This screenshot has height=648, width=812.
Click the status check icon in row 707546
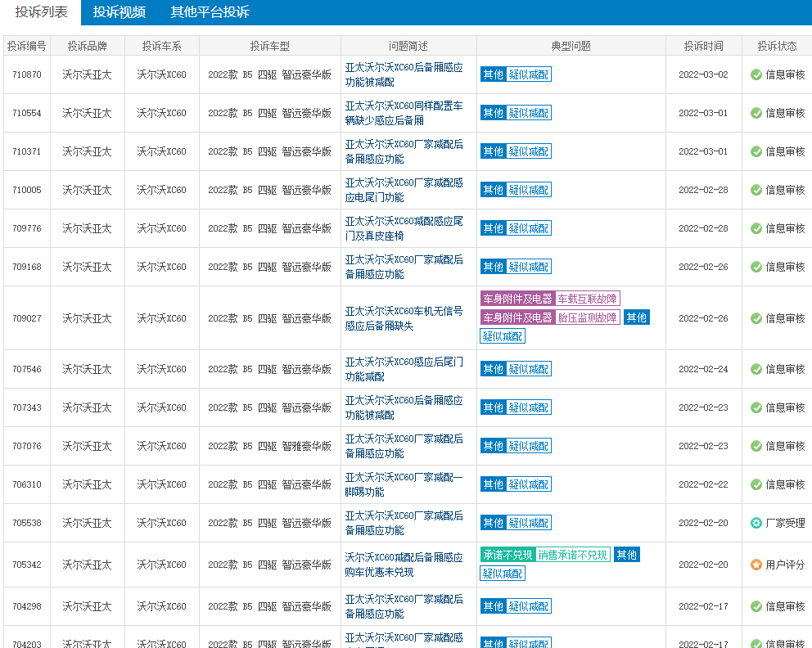[x=756, y=369]
